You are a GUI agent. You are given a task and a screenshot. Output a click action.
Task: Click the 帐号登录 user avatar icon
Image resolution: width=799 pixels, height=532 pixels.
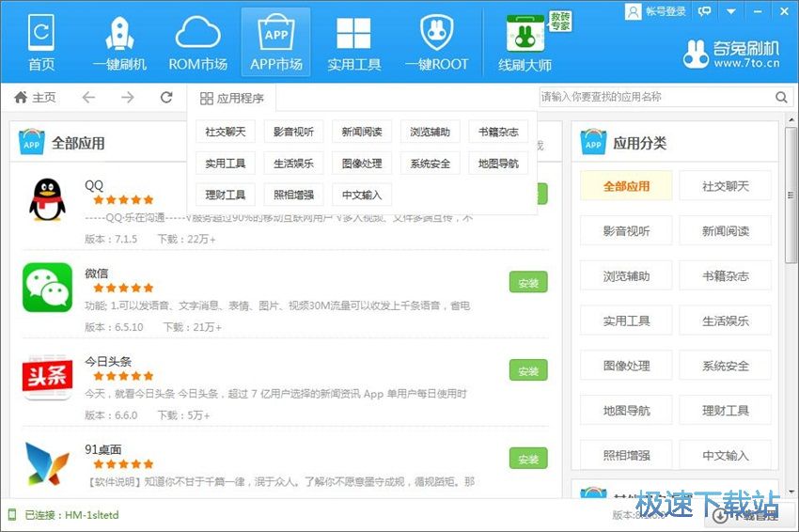(633, 11)
